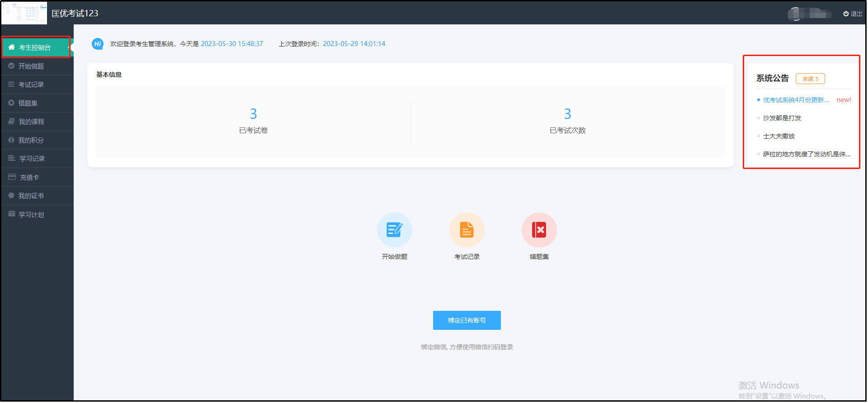The height and width of the screenshot is (403, 868).
Task: Click the badge icon beside 我的证书
Action: tap(11, 196)
